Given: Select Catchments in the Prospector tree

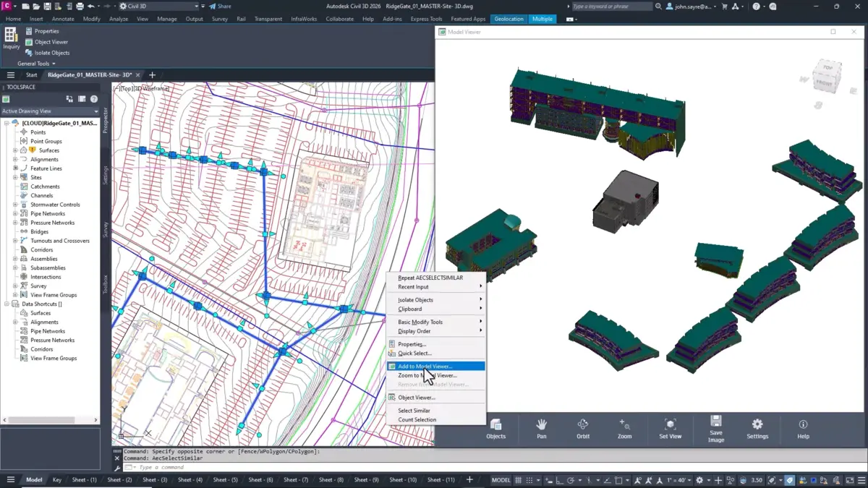Looking at the screenshot, I should pos(45,187).
